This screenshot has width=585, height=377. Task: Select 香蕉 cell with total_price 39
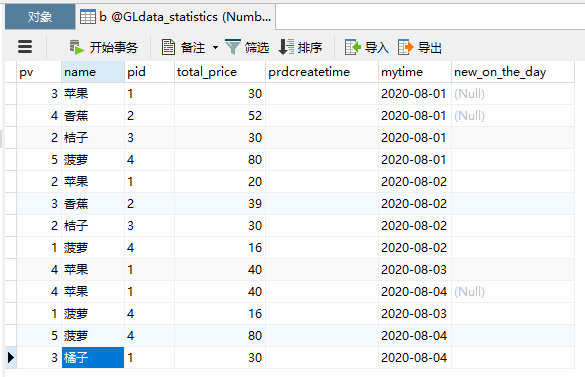click(x=93, y=204)
